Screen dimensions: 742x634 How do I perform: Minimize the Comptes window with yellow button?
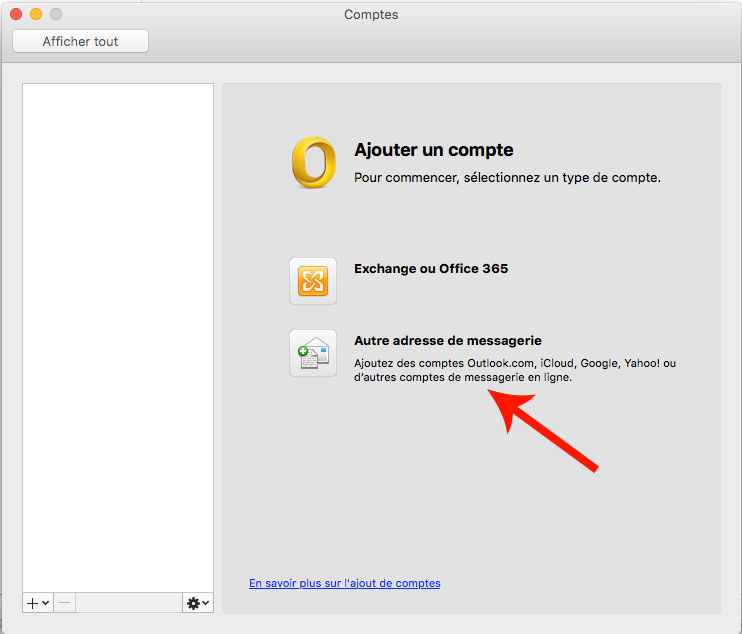click(x=36, y=14)
